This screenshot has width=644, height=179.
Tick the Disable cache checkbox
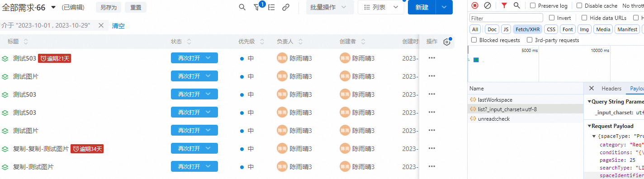click(579, 6)
